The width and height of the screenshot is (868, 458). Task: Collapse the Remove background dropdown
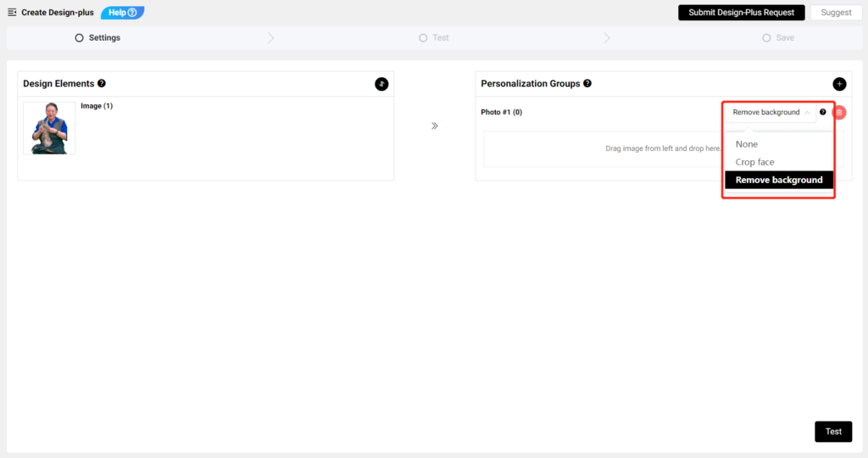770,113
